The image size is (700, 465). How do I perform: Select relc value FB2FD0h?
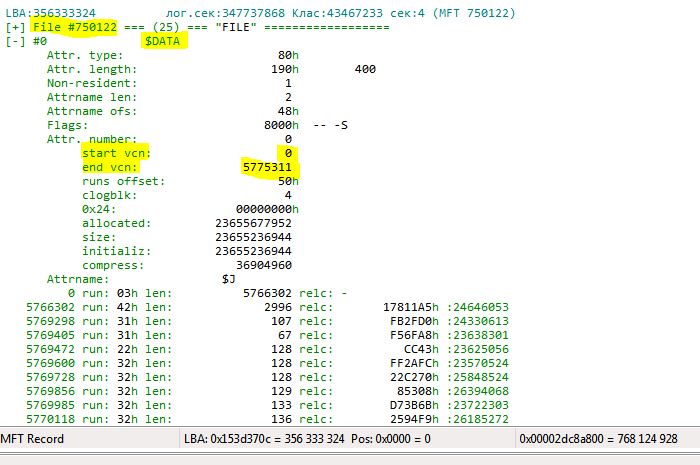pos(414,321)
